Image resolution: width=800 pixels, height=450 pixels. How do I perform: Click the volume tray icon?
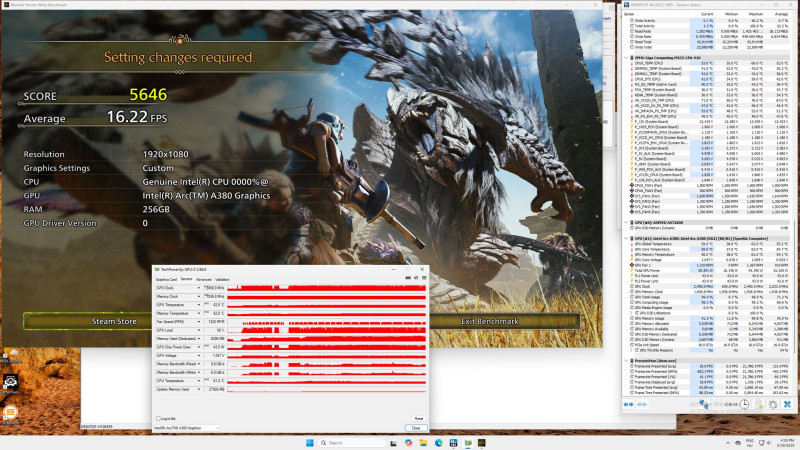[770, 443]
